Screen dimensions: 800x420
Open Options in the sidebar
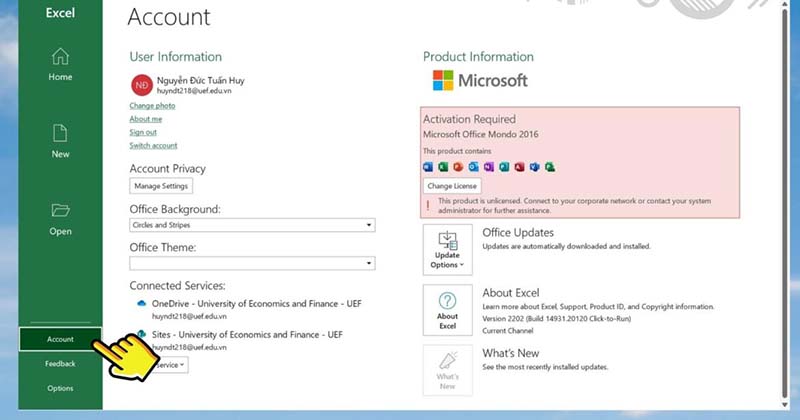click(60, 388)
